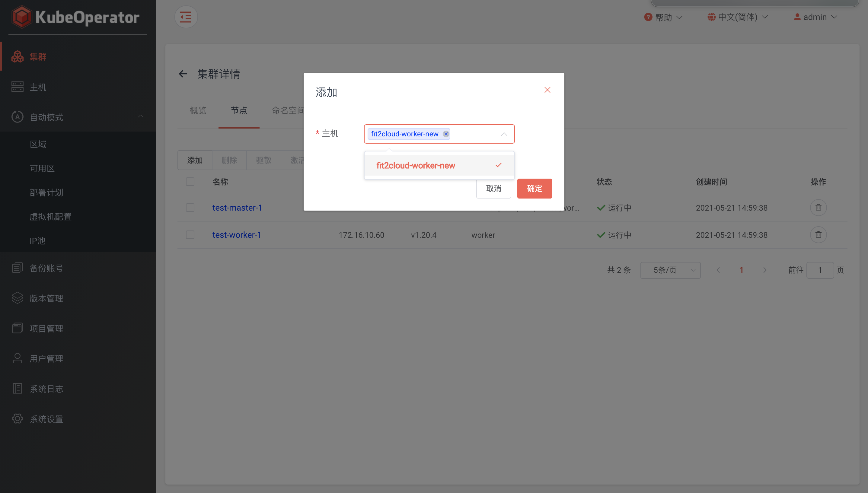Open 系统设置 via the gear icon in the sidebar

pyautogui.click(x=17, y=418)
